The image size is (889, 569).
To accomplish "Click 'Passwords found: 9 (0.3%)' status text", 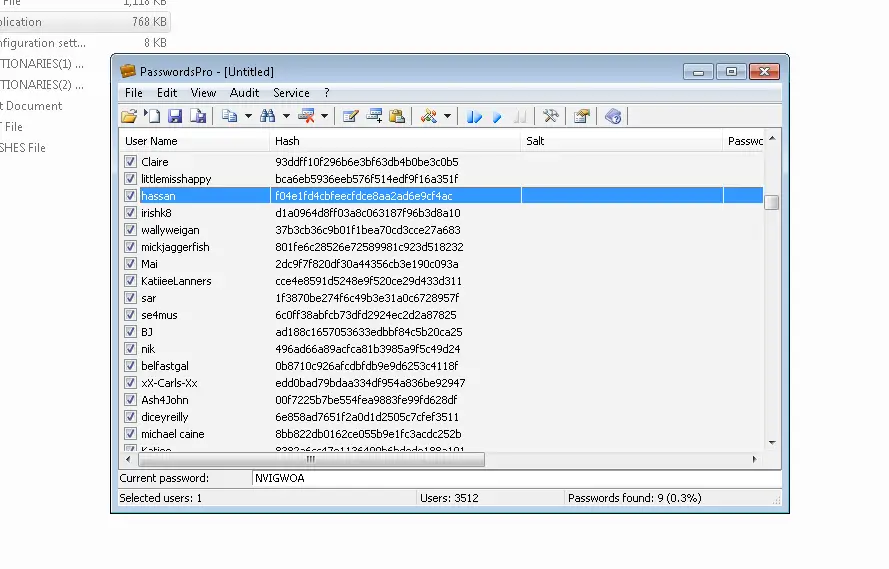I will pos(634,498).
